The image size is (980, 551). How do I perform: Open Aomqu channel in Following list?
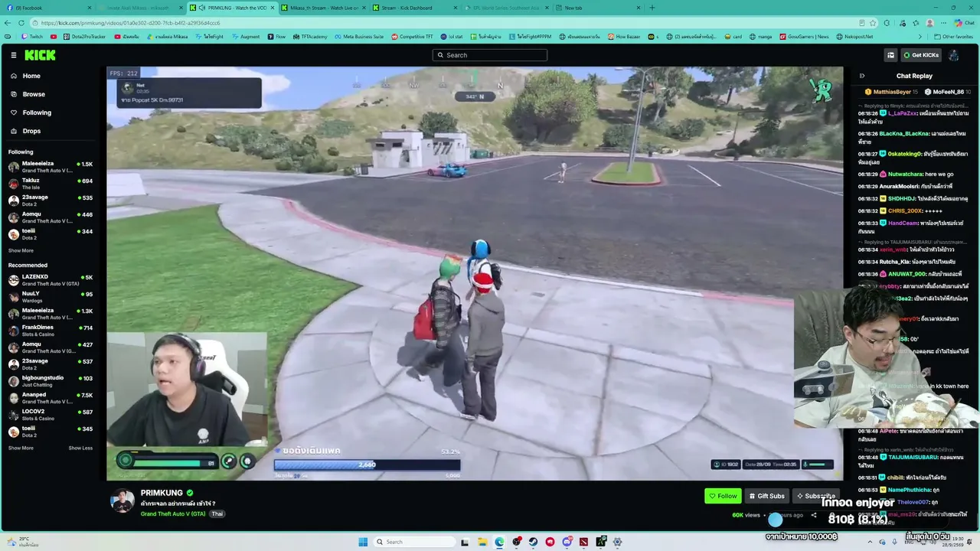[51, 217]
